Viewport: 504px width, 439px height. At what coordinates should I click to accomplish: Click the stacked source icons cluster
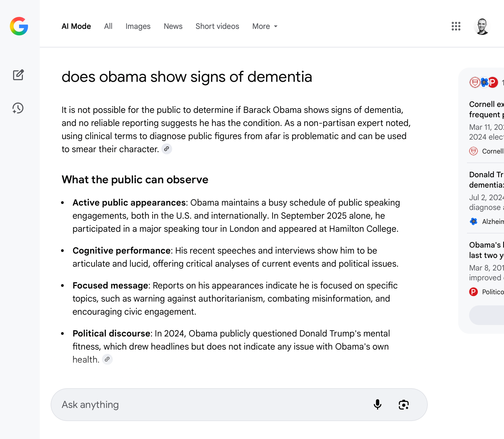click(x=484, y=82)
